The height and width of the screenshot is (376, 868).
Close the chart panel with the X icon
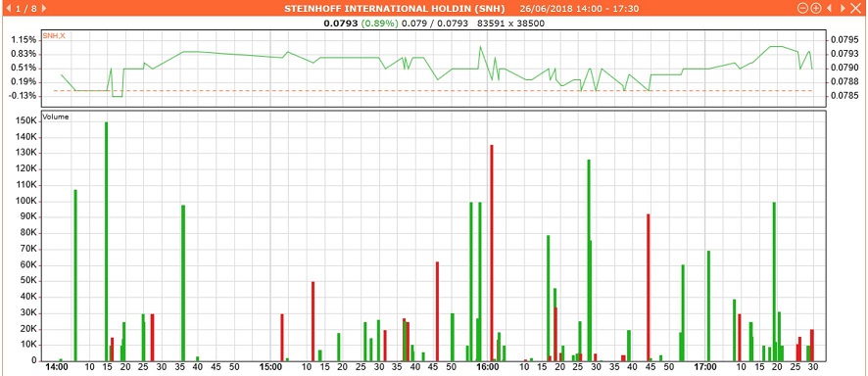click(x=856, y=8)
